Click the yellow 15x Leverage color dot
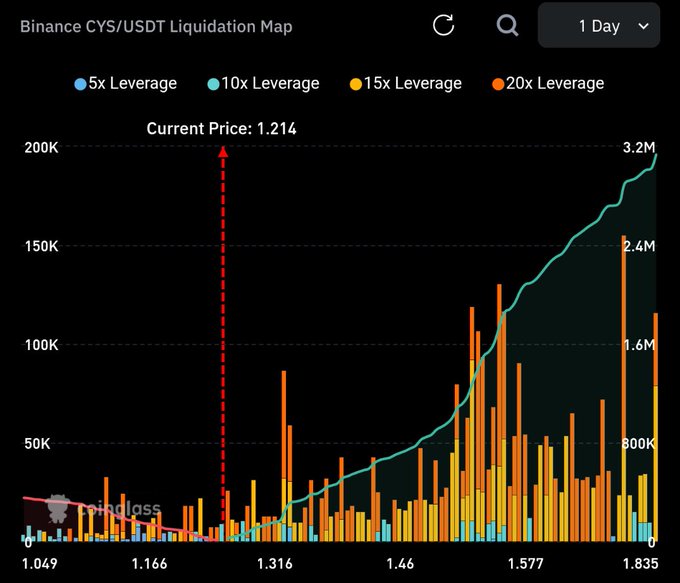This screenshot has width=680, height=583. pyautogui.click(x=356, y=84)
